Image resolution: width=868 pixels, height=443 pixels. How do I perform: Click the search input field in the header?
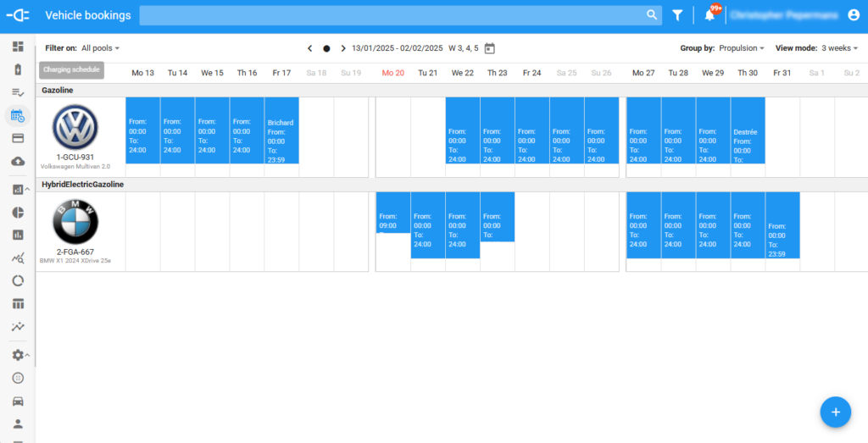point(390,15)
